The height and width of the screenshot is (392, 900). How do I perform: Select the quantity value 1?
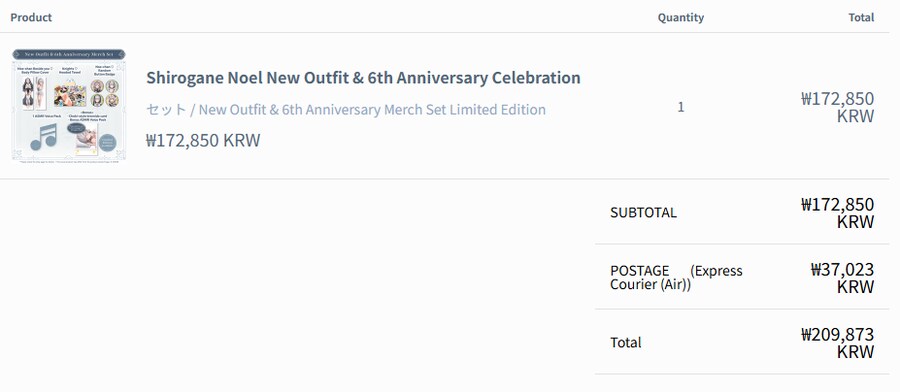coord(681,107)
